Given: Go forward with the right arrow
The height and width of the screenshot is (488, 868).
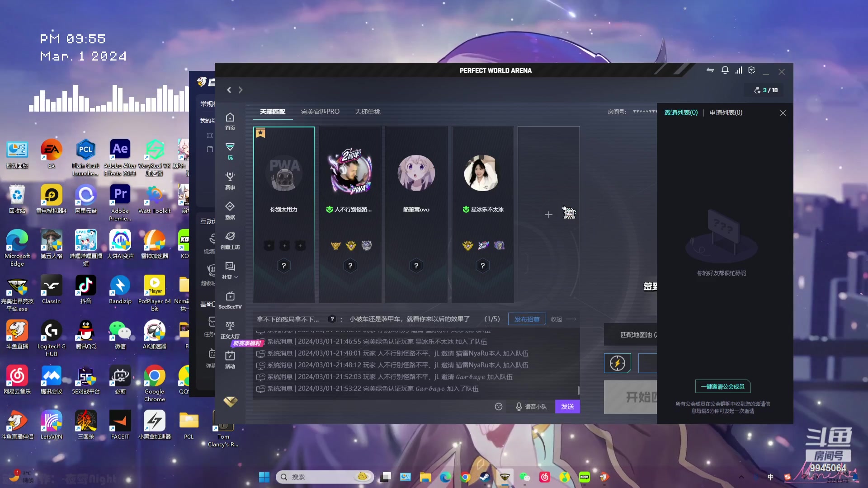Looking at the screenshot, I should pos(241,90).
